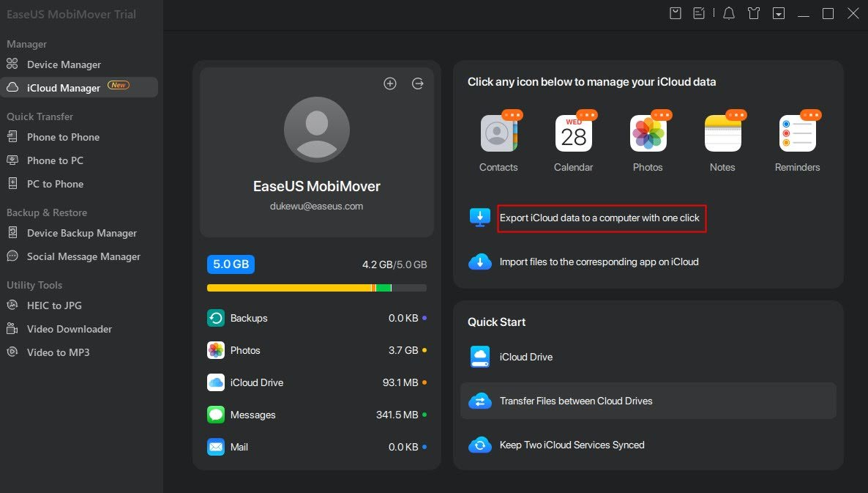Click the 93.1 MB iCloud Drive size value
This screenshot has width=868, height=493.
[x=400, y=382]
